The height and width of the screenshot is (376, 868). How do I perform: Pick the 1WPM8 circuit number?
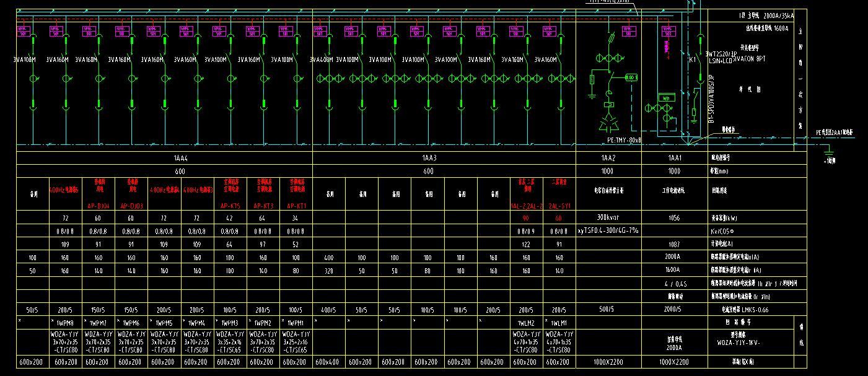66,323
